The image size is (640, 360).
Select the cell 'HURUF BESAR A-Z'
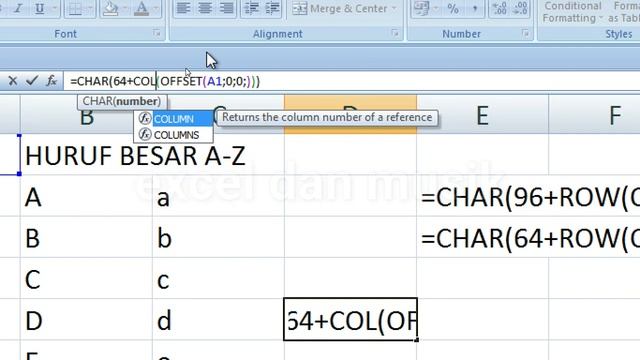tap(86, 155)
